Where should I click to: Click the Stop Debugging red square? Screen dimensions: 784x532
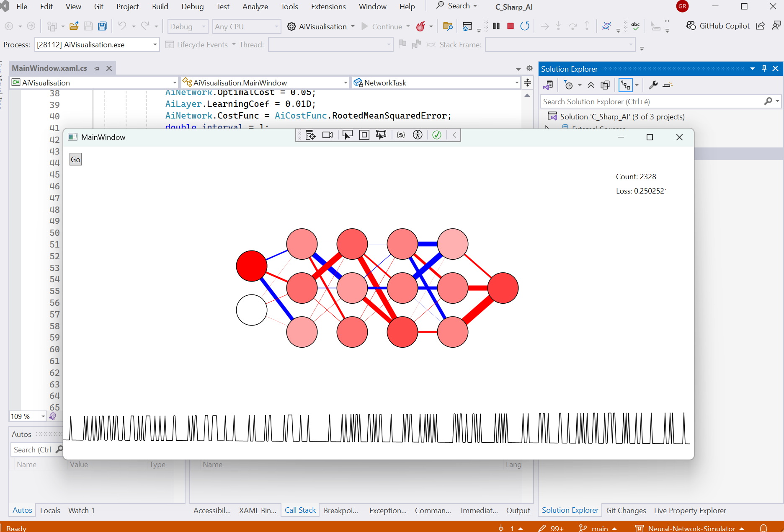pos(510,26)
